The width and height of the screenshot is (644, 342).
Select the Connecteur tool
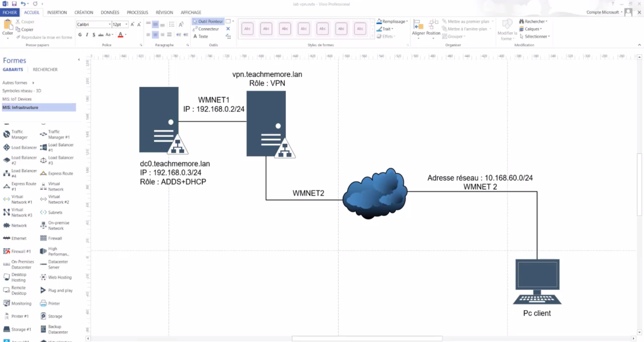point(207,29)
